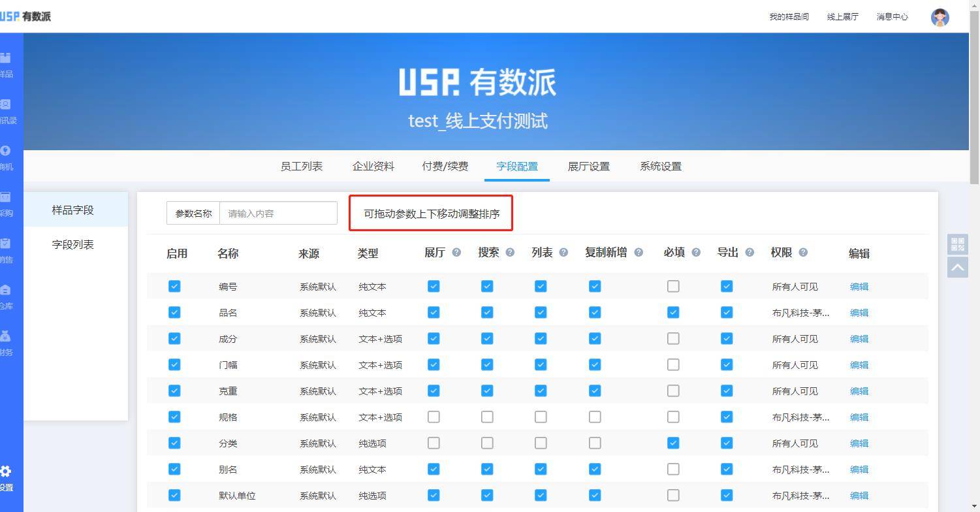
Task: Click help icon next to 展厅 column
Action: click(x=456, y=252)
